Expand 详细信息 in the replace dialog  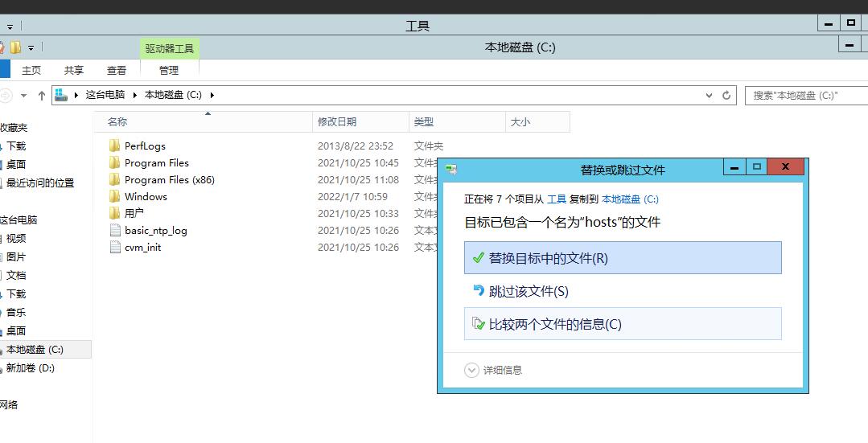pos(471,370)
